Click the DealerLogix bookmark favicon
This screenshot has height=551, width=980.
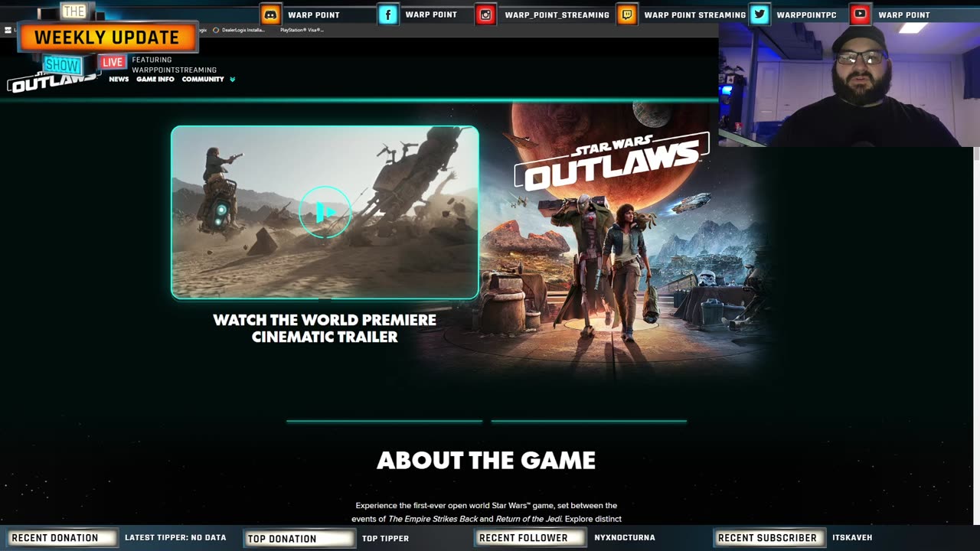point(216,30)
